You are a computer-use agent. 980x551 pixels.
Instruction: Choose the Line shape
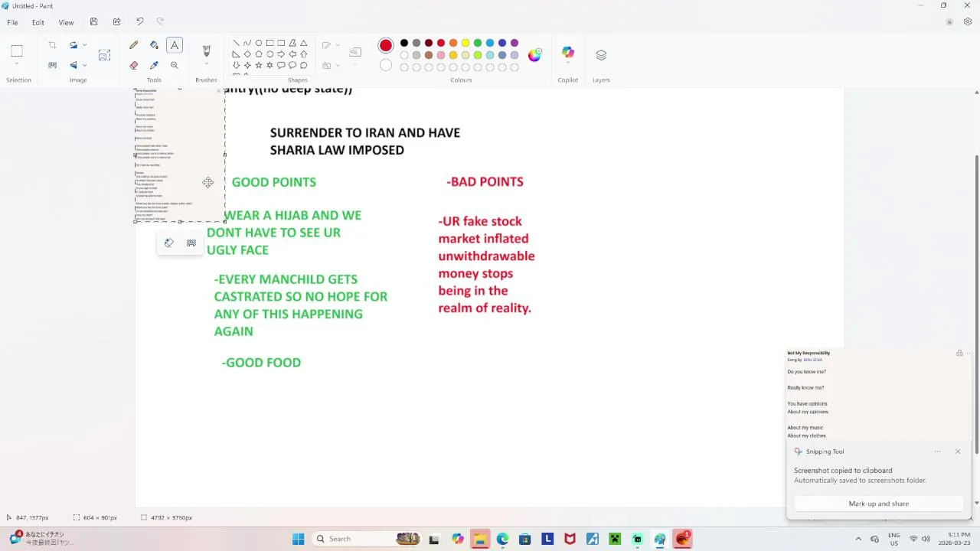click(236, 43)
